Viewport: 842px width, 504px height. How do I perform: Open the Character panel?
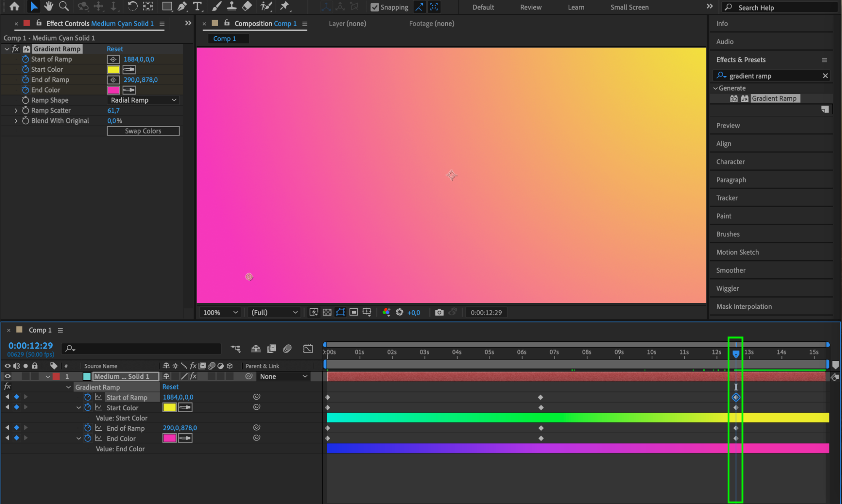(730, 162)
